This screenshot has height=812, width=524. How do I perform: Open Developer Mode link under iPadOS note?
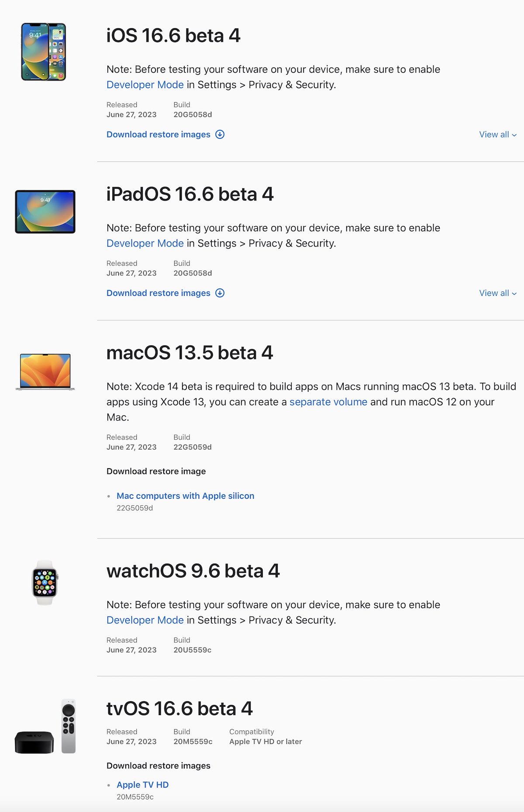click(145, 243)
